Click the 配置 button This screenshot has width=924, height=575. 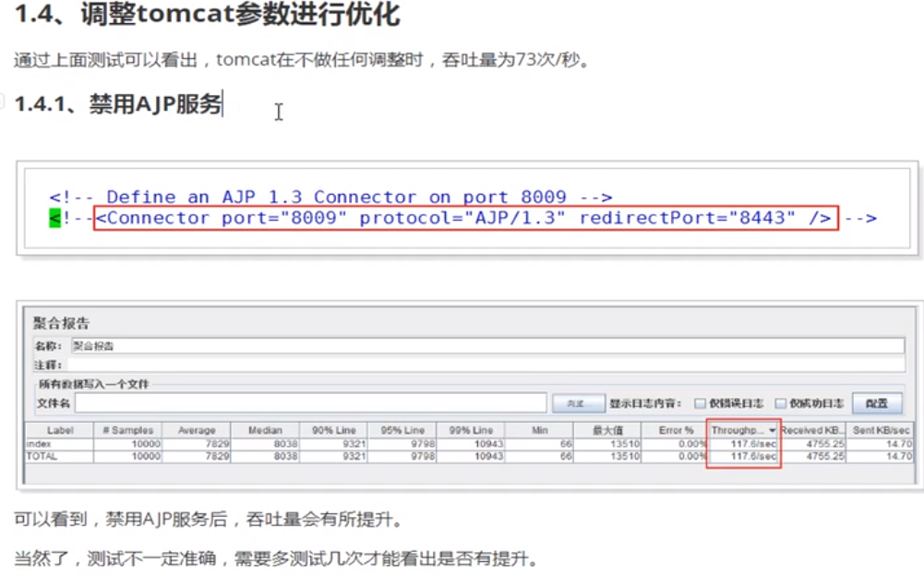(877, 403)
